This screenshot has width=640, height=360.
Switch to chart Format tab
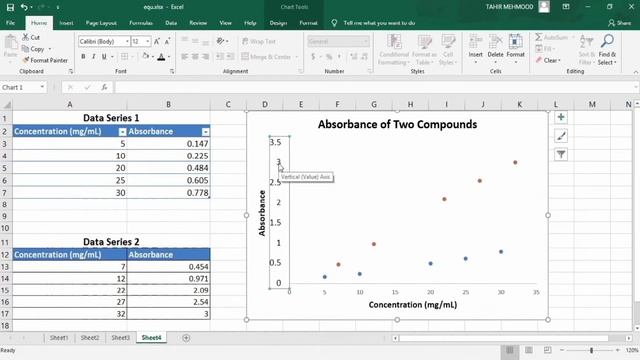tap(308, 23)
